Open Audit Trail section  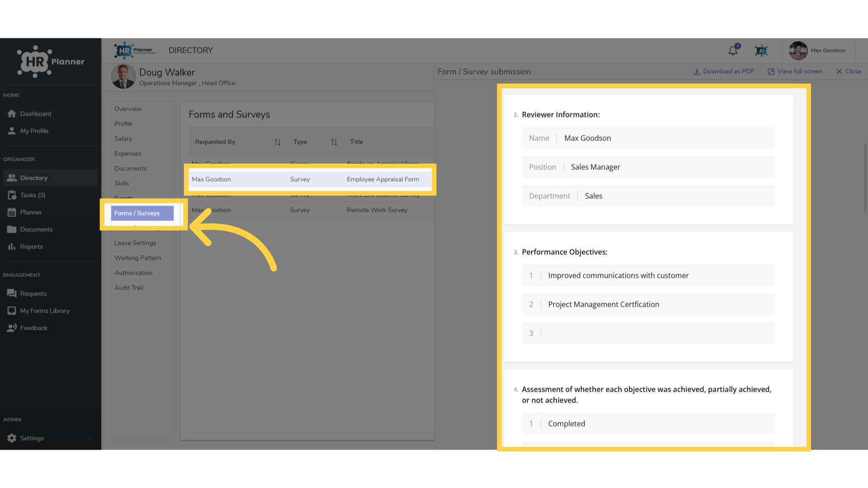point(129,288)
